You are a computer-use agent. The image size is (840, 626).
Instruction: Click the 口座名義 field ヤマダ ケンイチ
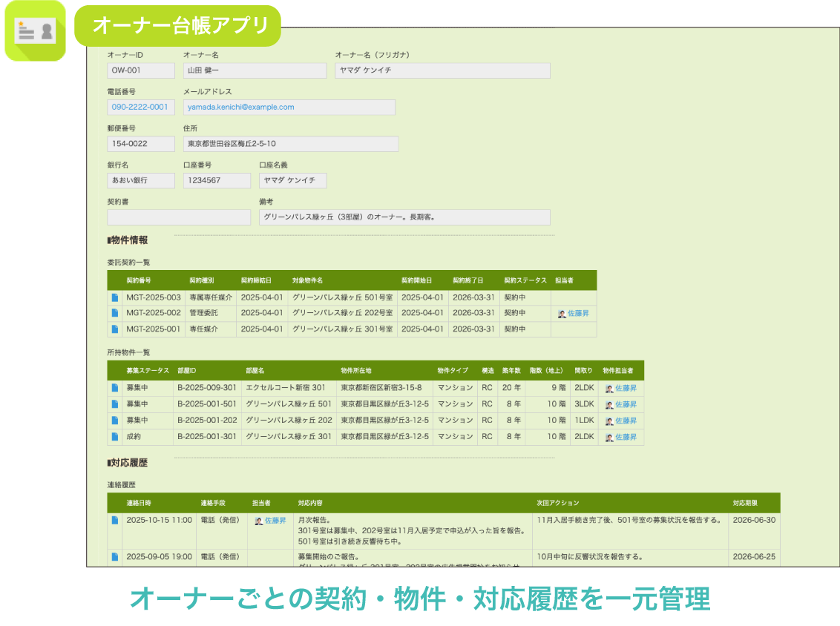pos(293,180)
